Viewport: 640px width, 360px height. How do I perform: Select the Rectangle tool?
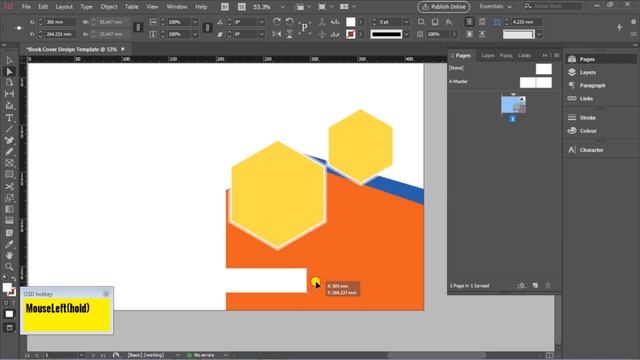point(9,174)
